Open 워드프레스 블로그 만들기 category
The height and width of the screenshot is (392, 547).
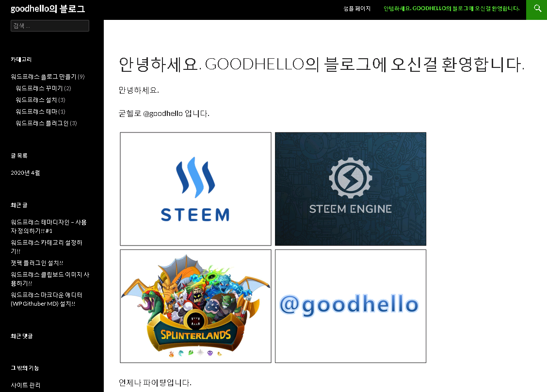(44, 77)
